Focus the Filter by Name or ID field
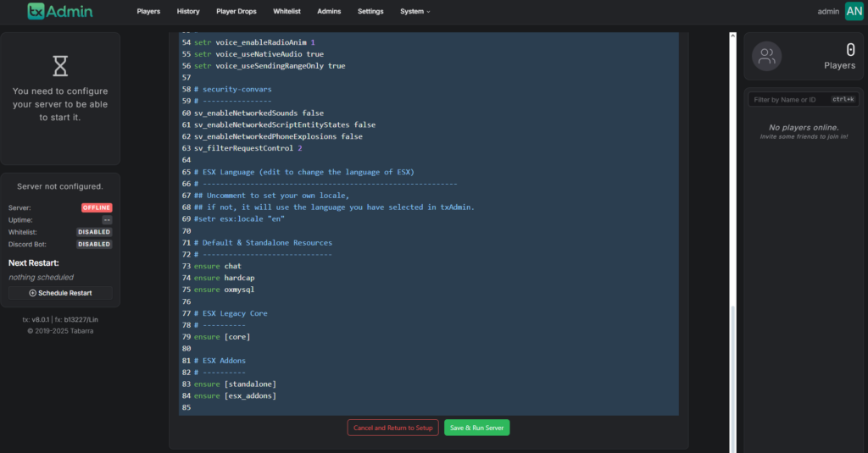The image size is (868, 453). tap(804, 100)
